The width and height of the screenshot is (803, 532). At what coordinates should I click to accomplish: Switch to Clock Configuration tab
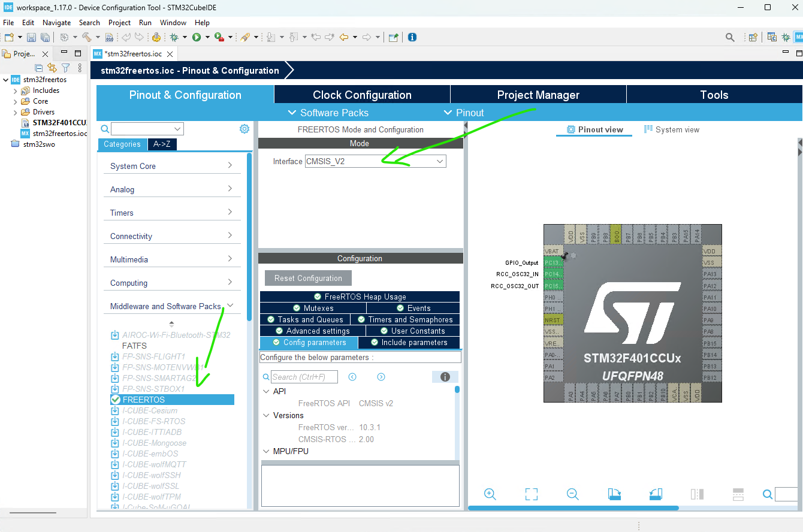coord(362,95)
